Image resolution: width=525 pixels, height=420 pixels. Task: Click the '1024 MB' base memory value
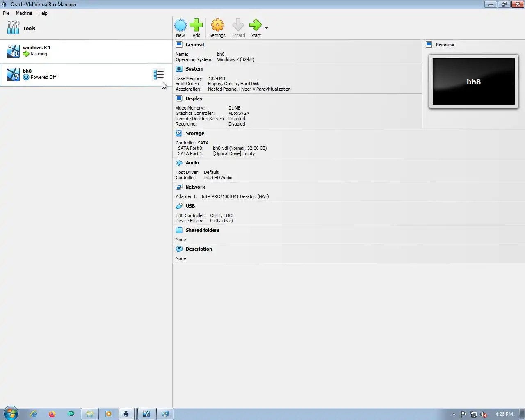(x=217, y=78)
